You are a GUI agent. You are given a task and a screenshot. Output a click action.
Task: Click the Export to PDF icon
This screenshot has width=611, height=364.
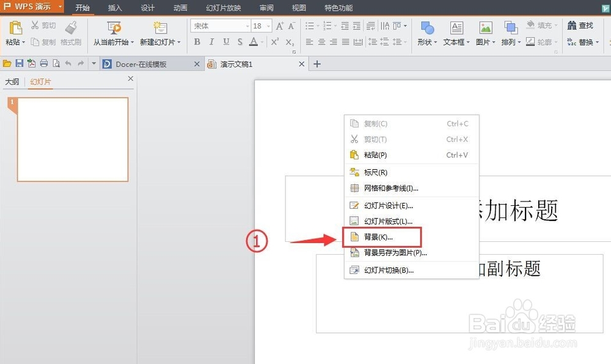click(x=31, y=64)
